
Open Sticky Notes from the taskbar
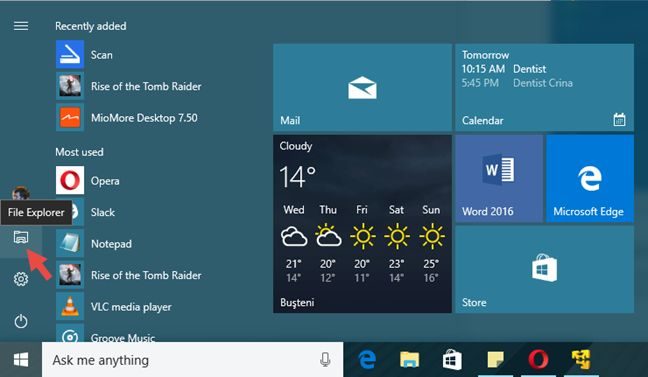click(495, 360)
